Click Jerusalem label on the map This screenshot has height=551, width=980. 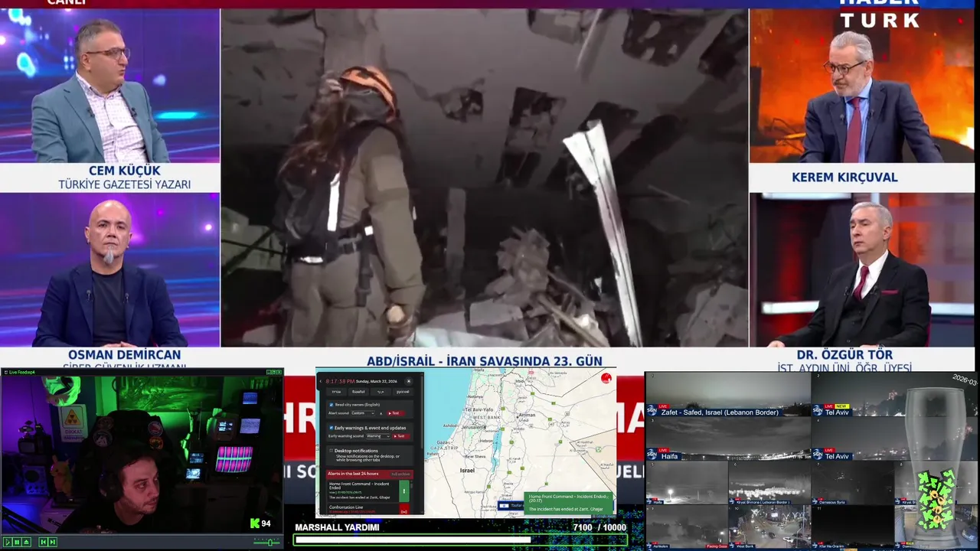point(474,427)
